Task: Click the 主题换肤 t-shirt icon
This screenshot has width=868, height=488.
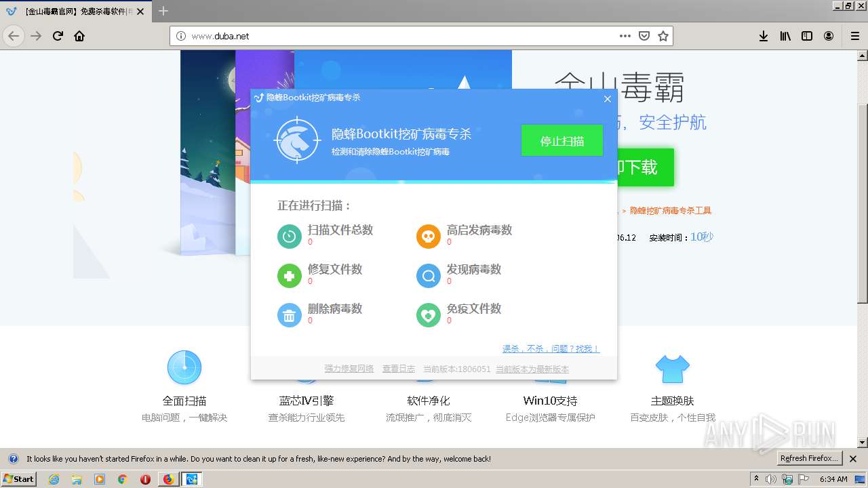Action: (672, 369)
